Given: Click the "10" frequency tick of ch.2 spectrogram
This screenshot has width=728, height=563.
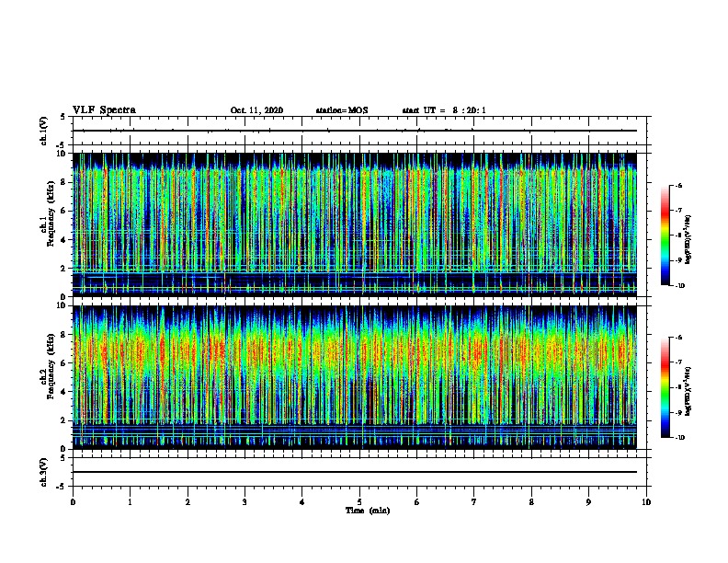Looking at the screenshot, I should tap(63, 305).
